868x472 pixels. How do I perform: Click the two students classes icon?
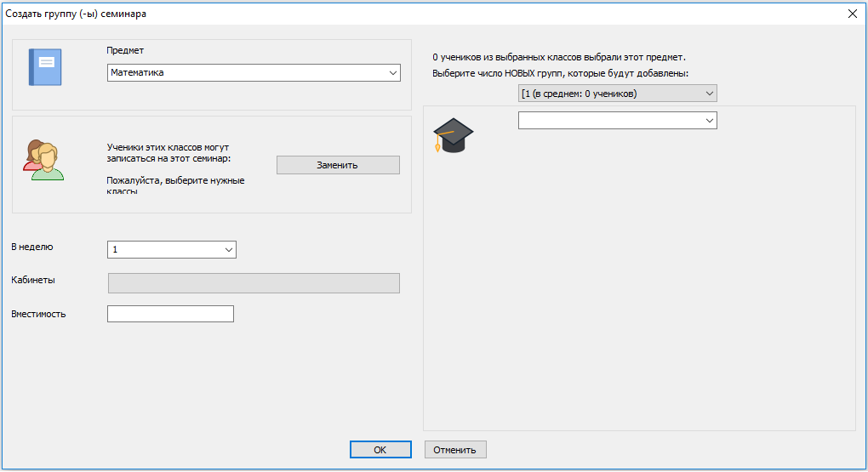coord(43,159)
